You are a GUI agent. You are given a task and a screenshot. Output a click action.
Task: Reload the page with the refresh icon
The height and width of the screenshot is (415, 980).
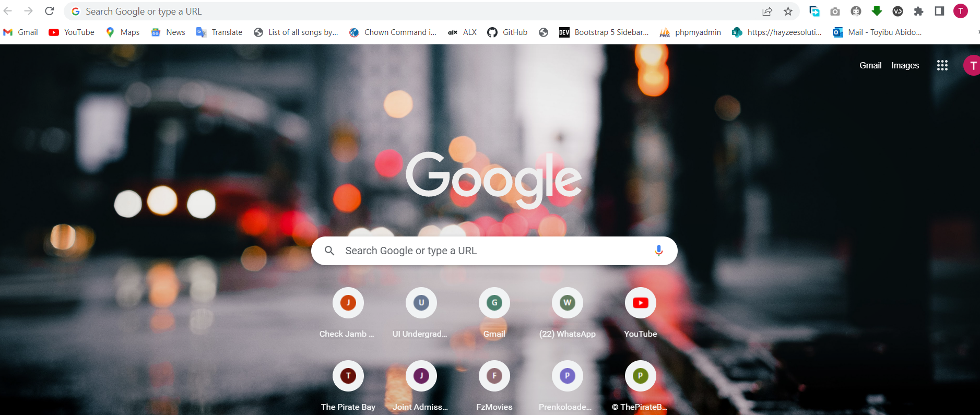(x=50, y=11)
